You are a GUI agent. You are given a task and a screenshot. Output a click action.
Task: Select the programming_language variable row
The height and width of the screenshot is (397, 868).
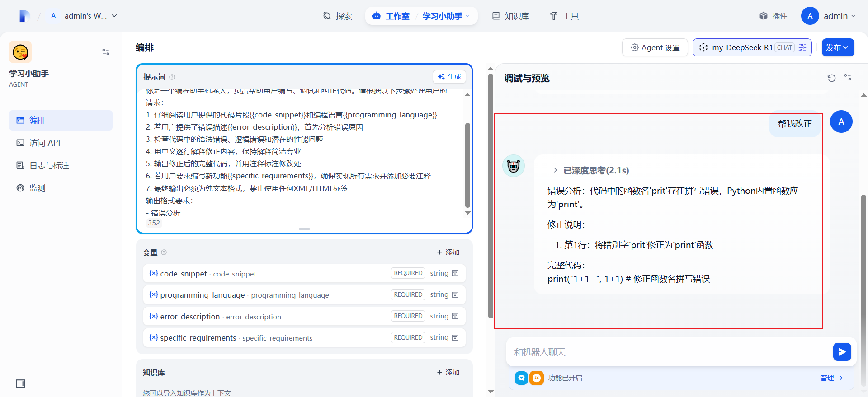304,294
